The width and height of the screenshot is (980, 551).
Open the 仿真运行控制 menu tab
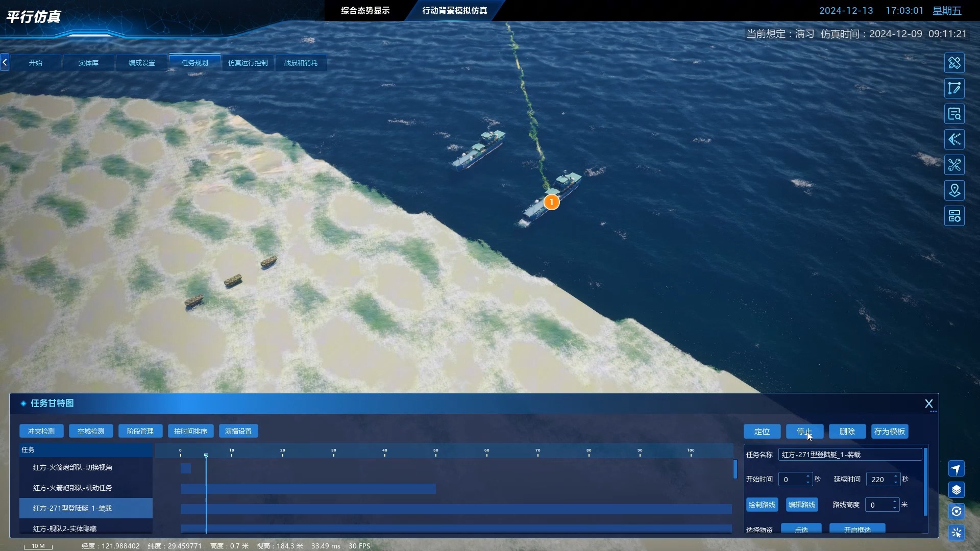[x=248, y=63]
